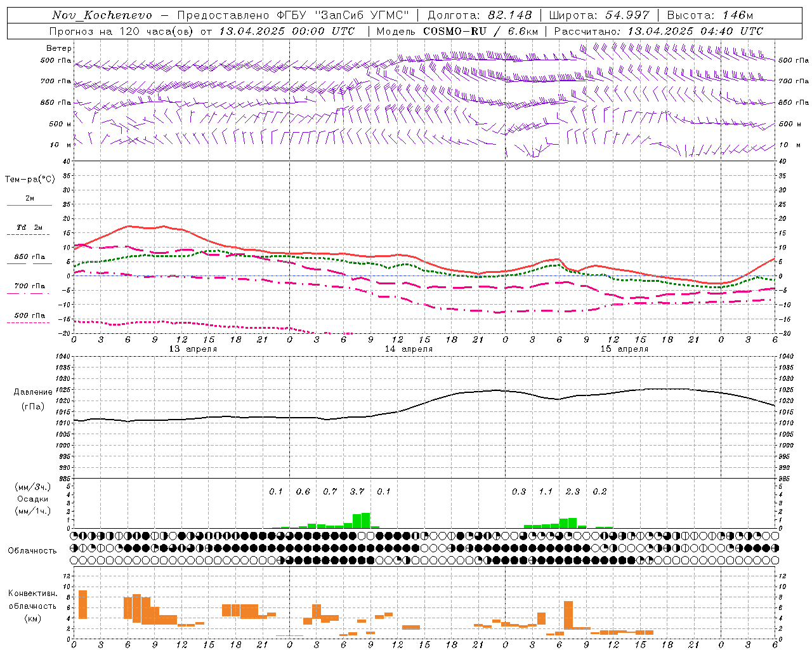812x650 pixels.
Task: Click the "Ветер" wind panel label
Action: tap(59, 48)
